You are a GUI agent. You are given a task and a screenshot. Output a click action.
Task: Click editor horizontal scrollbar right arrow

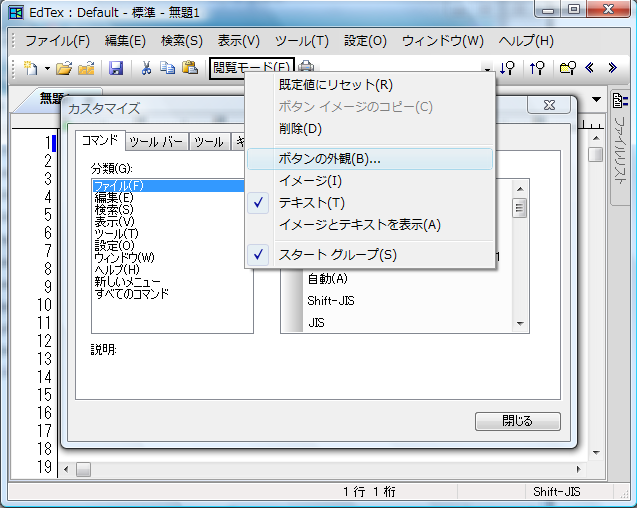pyautogui.click(x=578, y=469)
